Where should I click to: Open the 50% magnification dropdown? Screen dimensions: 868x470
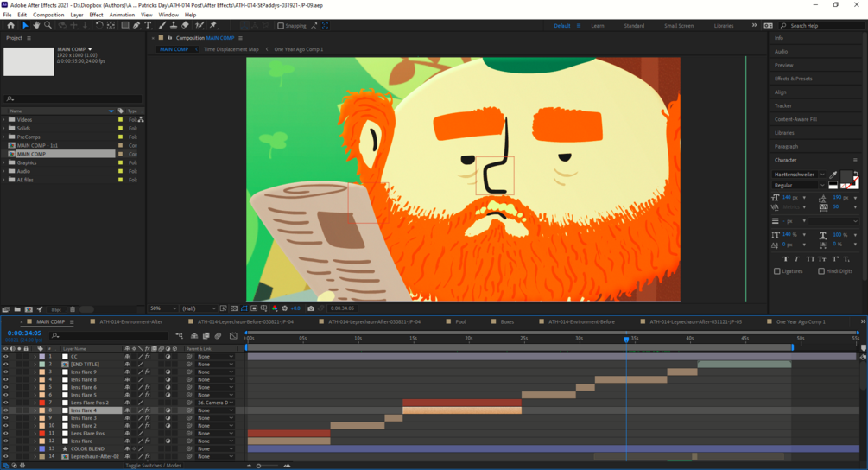pos(163,308)
